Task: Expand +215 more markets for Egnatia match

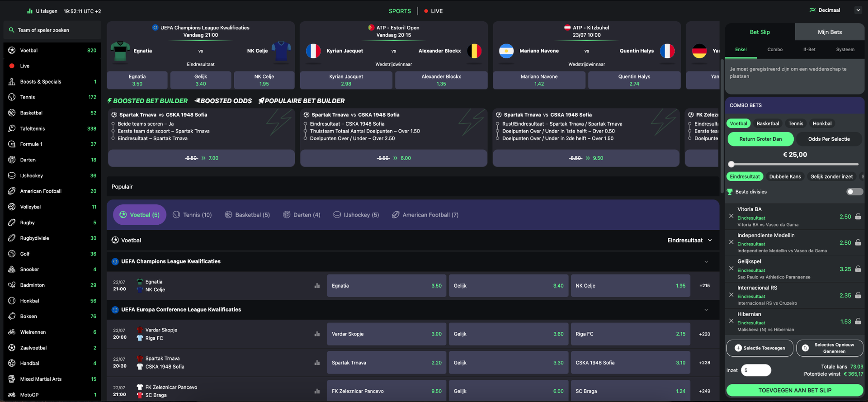Action: pyautogui.click(x=704, y=286)
